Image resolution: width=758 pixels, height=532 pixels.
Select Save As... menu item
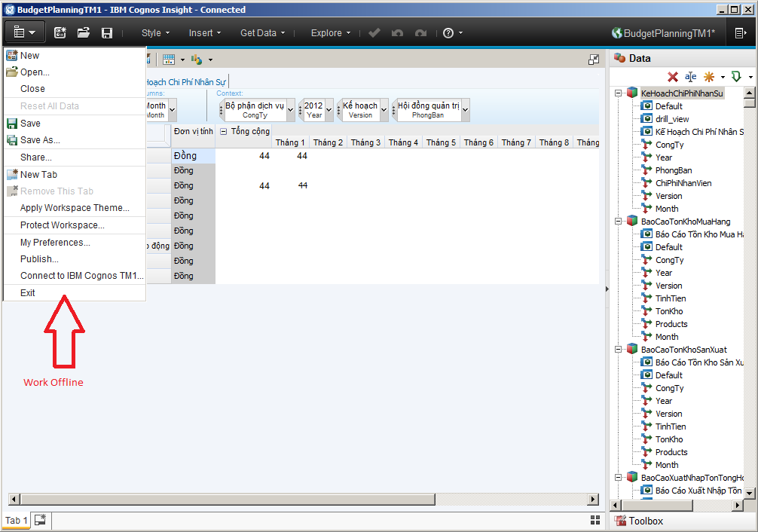point(75,139)
